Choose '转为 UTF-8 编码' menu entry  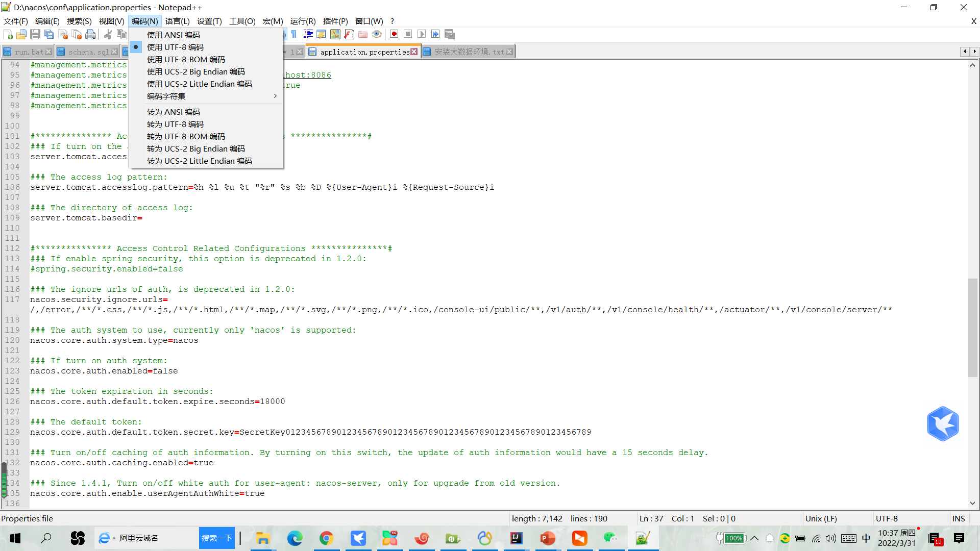(x=175, y=124)
